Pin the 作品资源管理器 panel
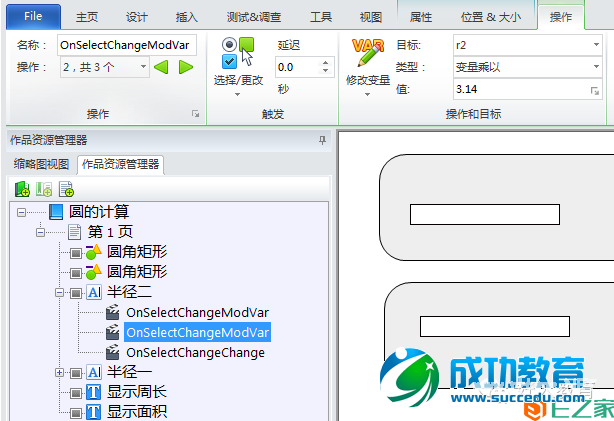Screen dimensions: 614x421 (x=322, y=140)
